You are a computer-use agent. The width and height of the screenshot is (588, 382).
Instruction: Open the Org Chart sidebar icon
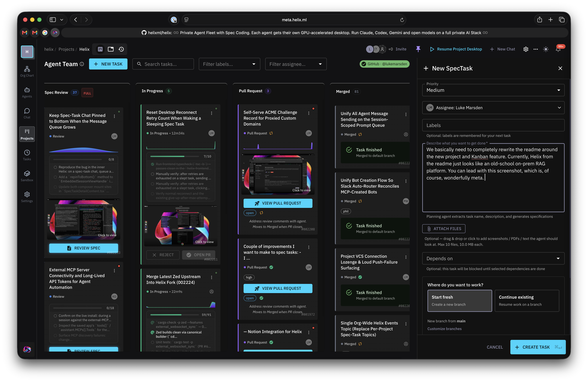point(27,71)
